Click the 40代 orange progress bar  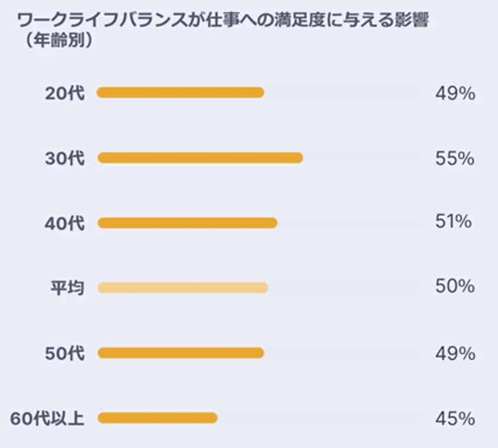[x=187, y=223]
